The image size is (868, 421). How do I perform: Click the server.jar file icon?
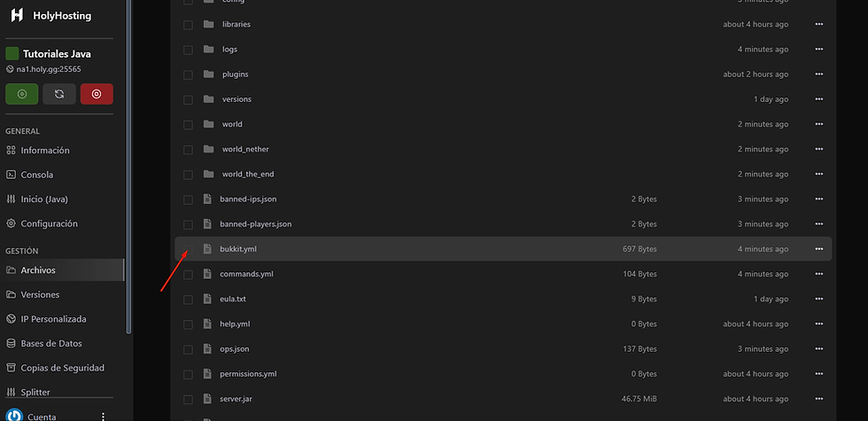[208, 399]
